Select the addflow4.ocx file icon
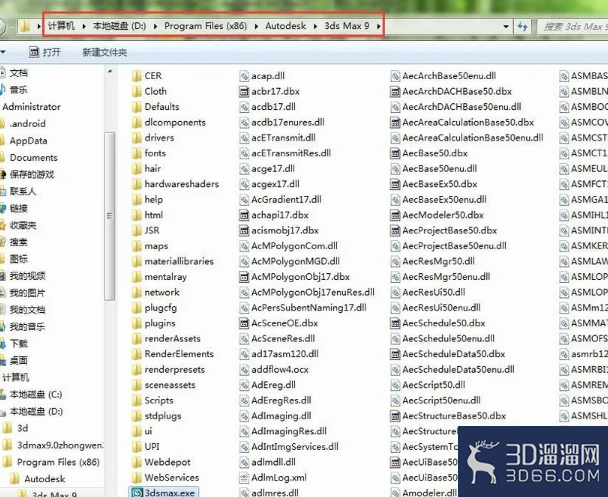This screenshot has width=608, height=497. click(x=244, y=370)
